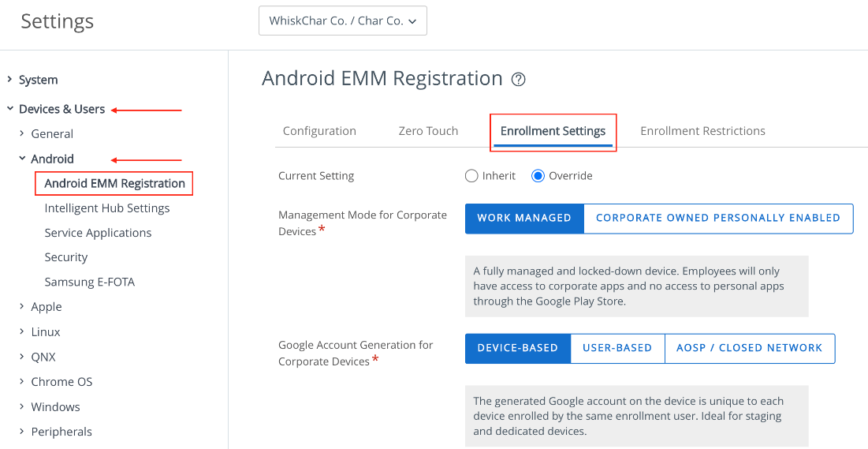The width and height of the screenshot is (868, 449).
Task: Expand the Chrome OS node
Action: pos(22,382)
